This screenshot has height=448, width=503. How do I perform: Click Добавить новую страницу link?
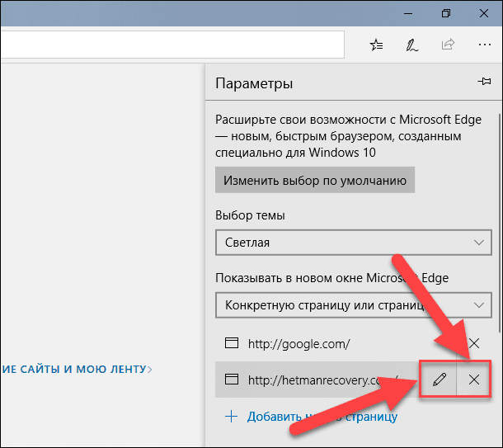tap(322, 417)
